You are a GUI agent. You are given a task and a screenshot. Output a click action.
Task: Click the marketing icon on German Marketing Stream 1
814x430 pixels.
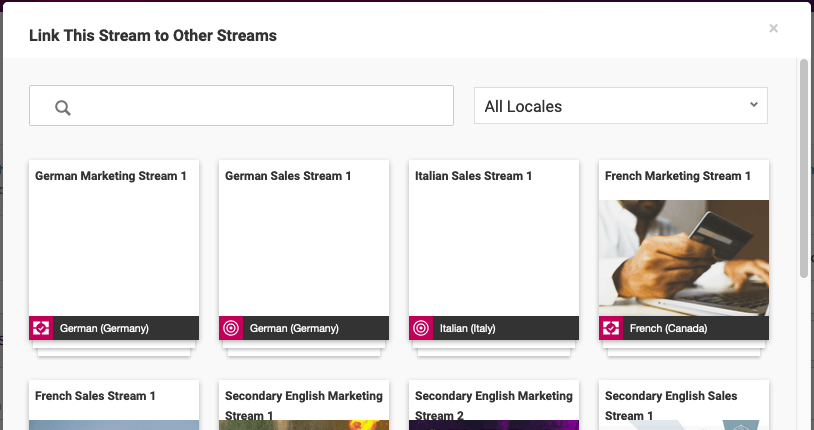(x=40, y=328)
